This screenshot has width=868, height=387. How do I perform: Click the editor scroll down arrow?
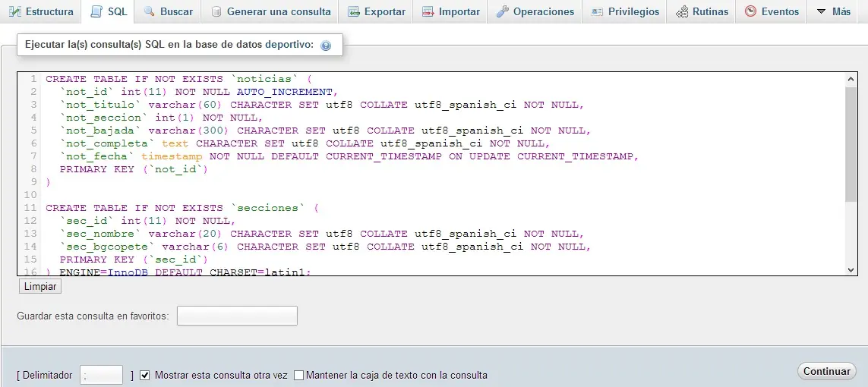851,269
